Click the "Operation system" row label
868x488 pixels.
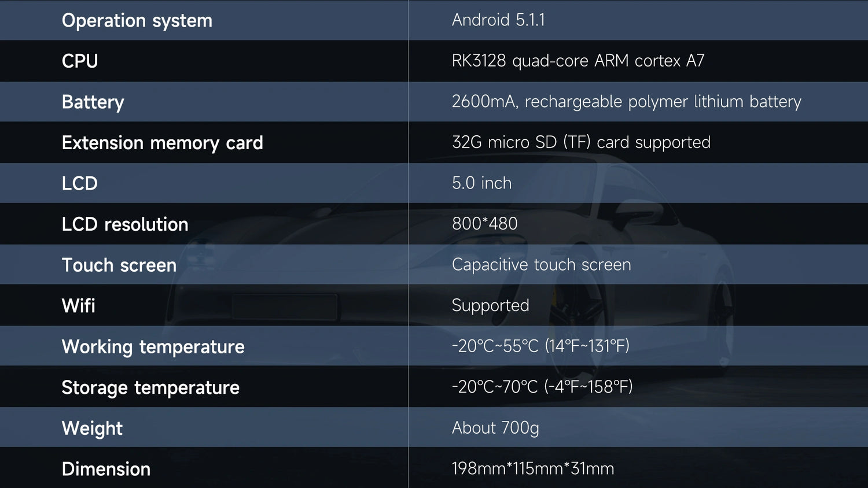[x=137, y=21]
